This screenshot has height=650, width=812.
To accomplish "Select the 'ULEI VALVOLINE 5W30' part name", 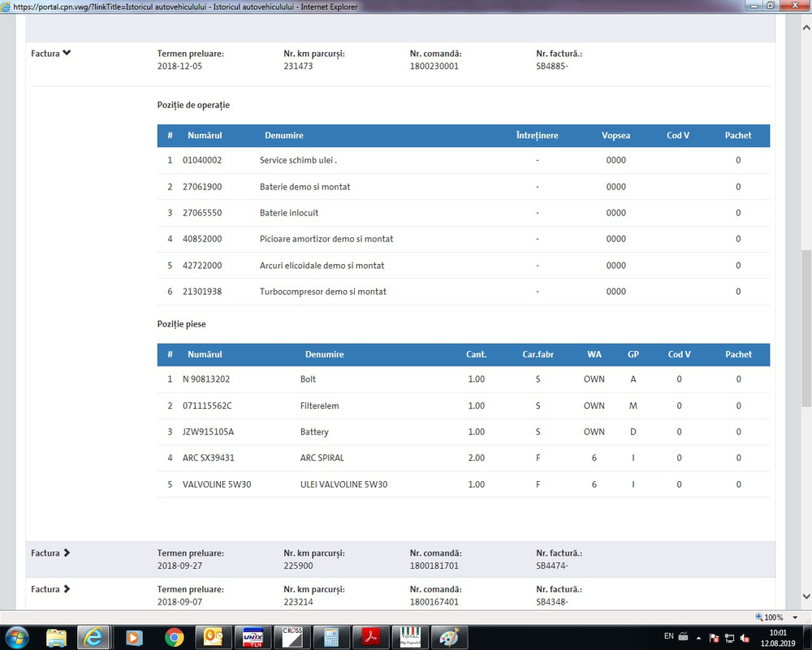I will (x=343, y=484).
